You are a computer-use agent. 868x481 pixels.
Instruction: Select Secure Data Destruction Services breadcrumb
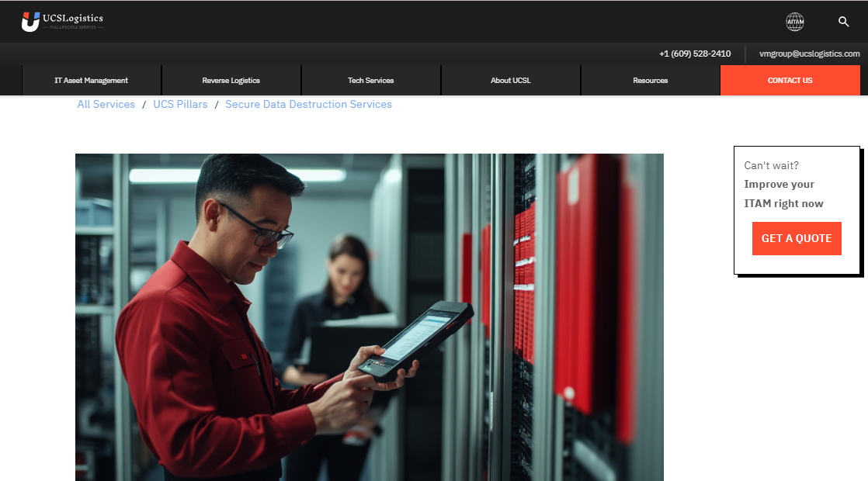coord(308,105)
